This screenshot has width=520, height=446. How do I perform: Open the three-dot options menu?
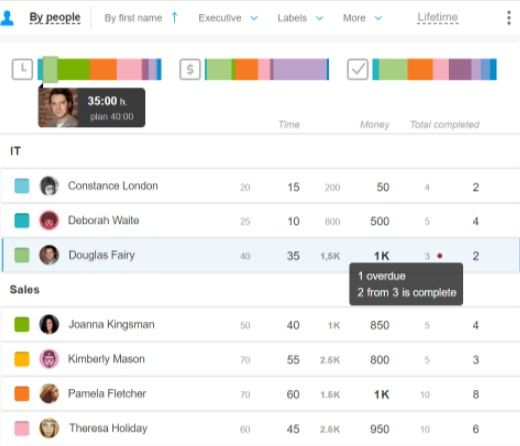pos(509,18)
